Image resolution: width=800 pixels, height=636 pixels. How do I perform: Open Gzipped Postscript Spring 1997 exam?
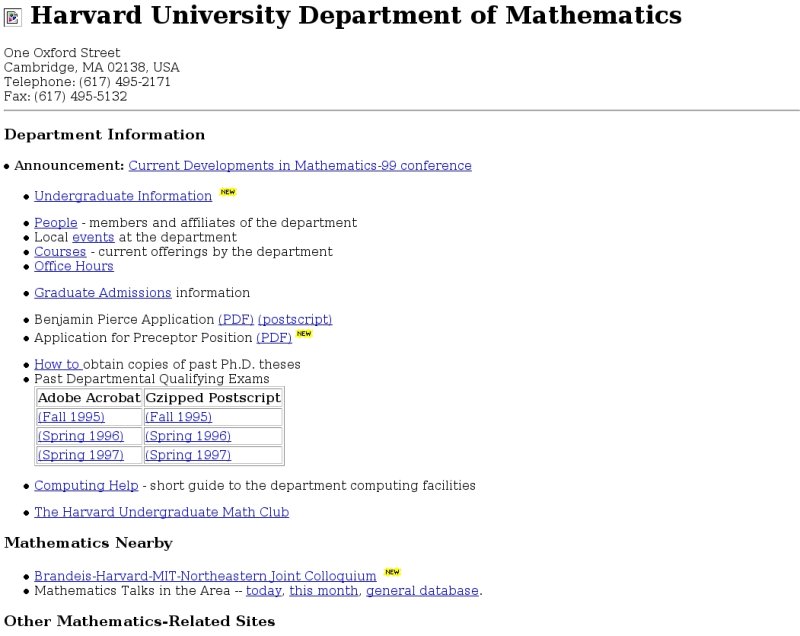click(188, 455)
